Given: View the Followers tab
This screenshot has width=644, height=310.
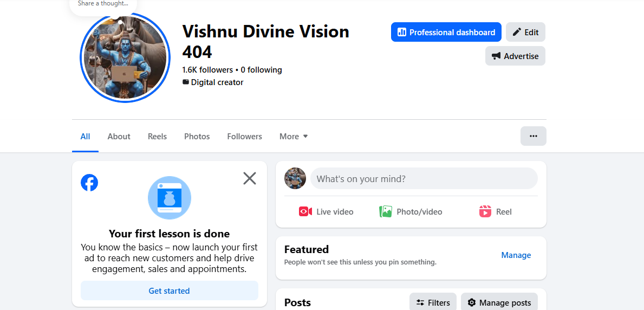Looking at the screenshot, I should 244,137.
